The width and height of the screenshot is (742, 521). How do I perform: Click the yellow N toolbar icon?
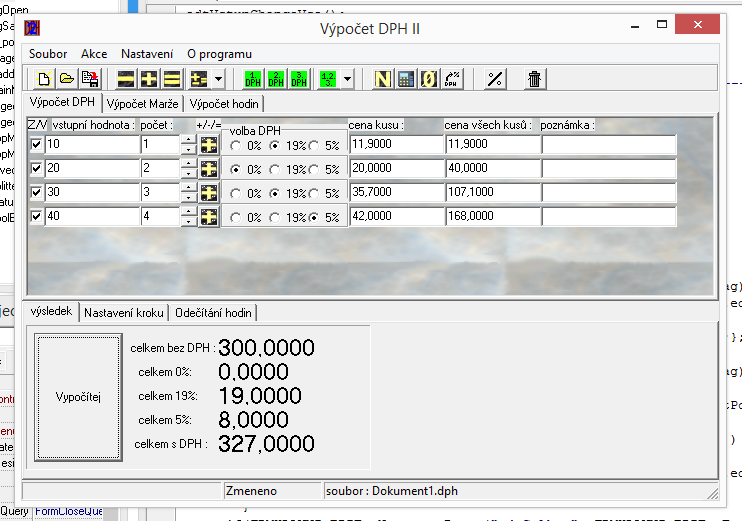[x=383, y=79]
